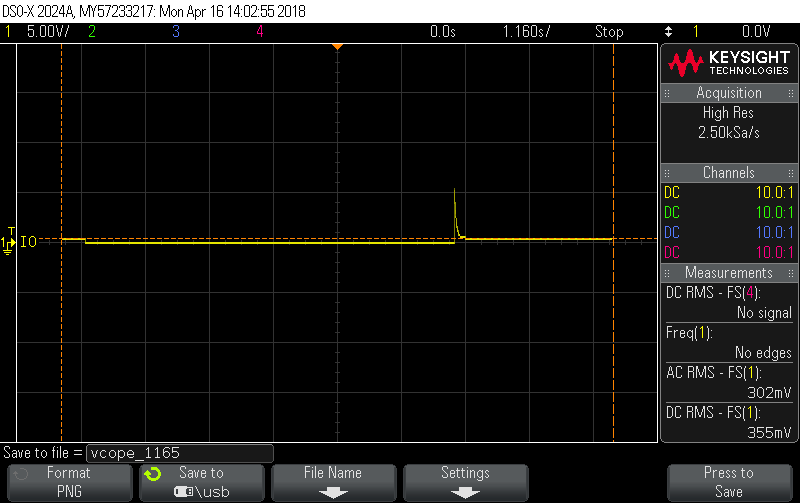
Task: Select channel 1 scale 5.00V/ readout
Action: 48,32
